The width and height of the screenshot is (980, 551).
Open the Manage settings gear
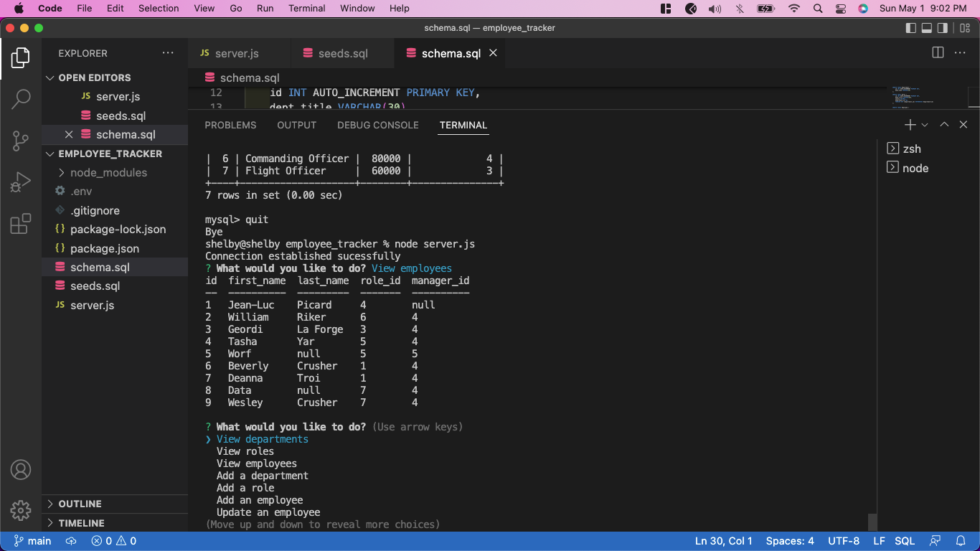[x=21, y=510]
